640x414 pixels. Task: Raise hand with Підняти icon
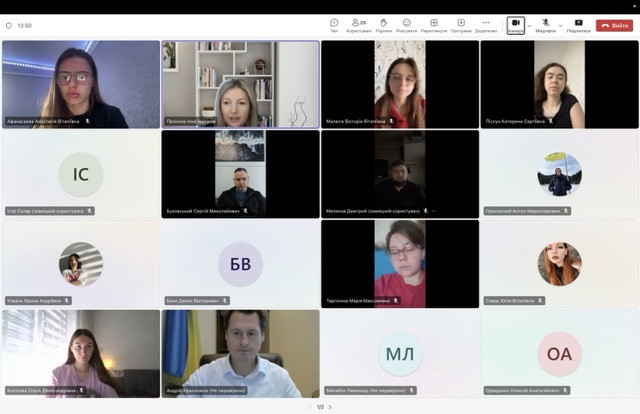384,24
